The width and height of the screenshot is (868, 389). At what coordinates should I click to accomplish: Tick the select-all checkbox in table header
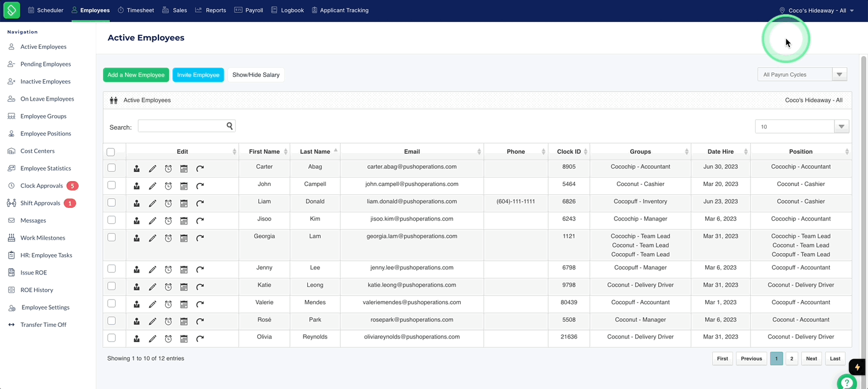coord(110,152)
